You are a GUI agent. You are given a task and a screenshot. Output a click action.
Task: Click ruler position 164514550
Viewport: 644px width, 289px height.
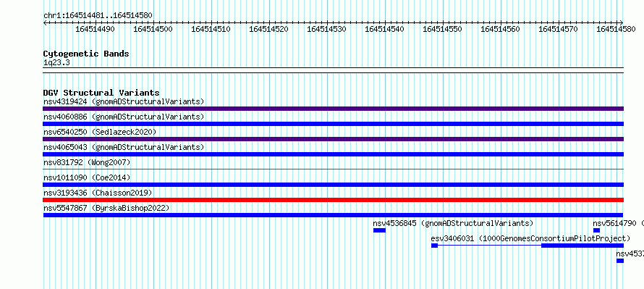(x=443, y=29)
